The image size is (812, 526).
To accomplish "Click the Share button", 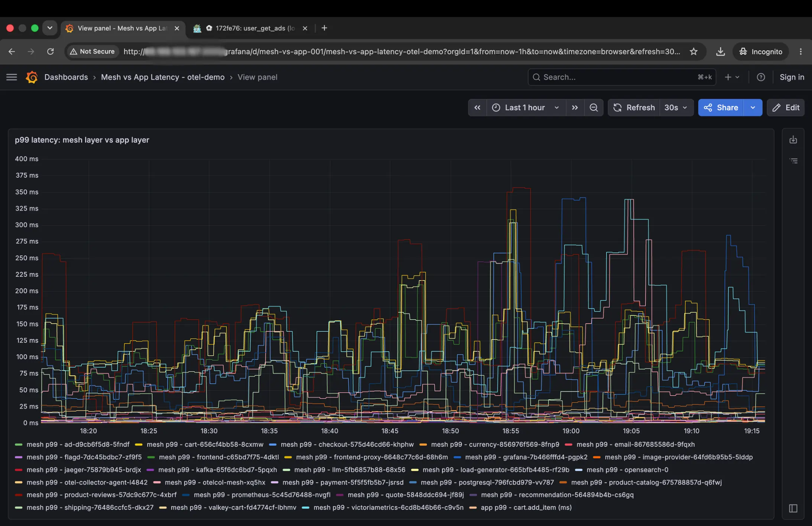I will [x=721, y=108].
